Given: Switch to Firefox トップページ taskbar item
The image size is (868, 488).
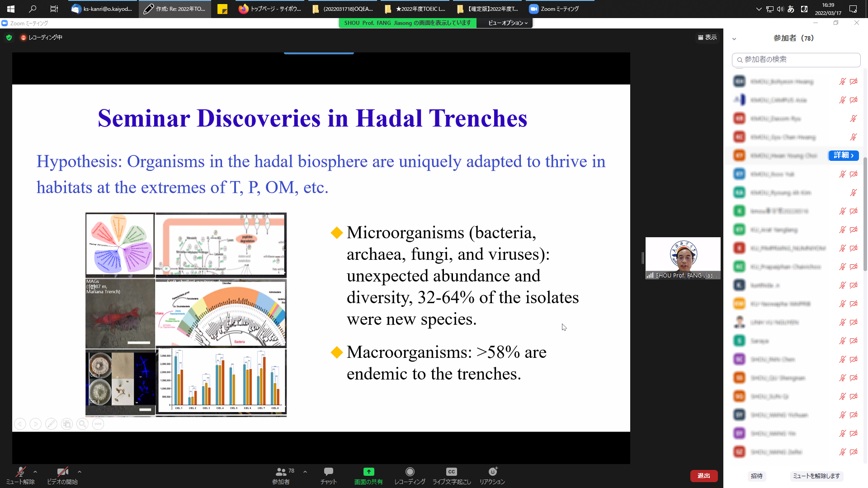Looking at the screenshot, I should [270, 9].
